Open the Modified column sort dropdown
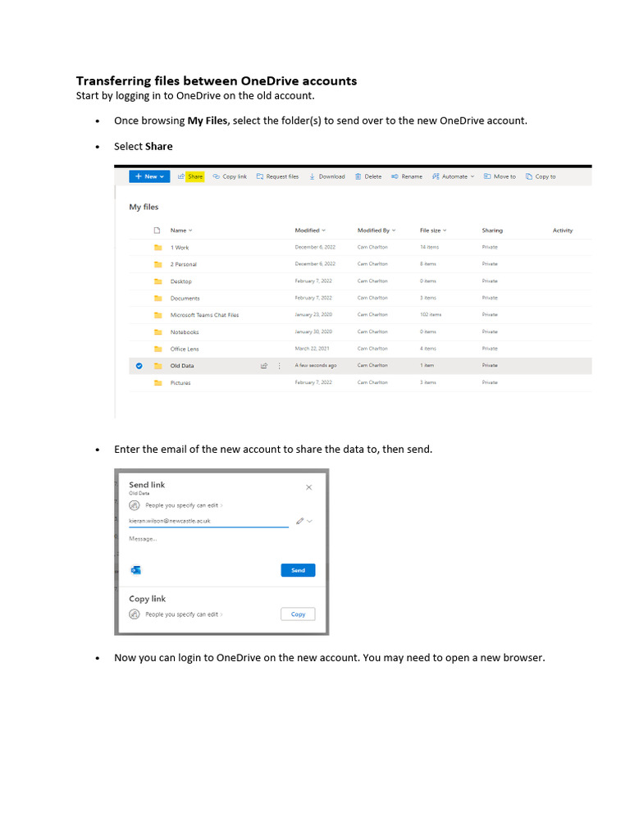Image resolution: width=630 pixels, height=840 pixels. (x=310, y=231)
